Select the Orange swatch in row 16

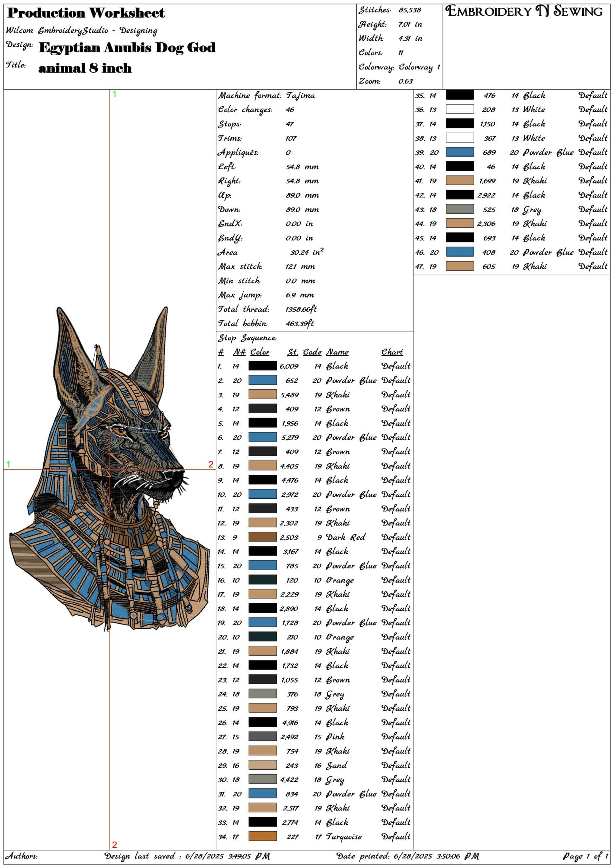(263, 579)
